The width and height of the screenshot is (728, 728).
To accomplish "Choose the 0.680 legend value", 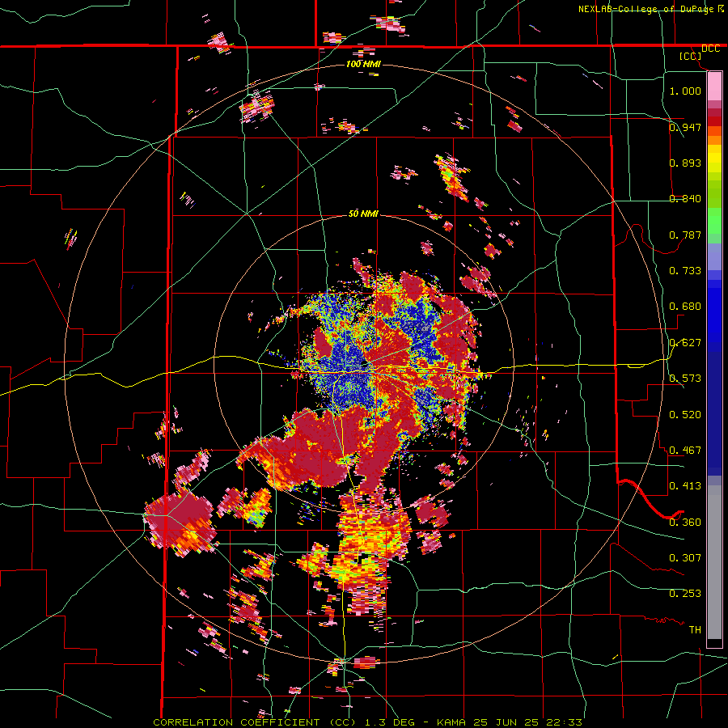I will coord(685,306).
